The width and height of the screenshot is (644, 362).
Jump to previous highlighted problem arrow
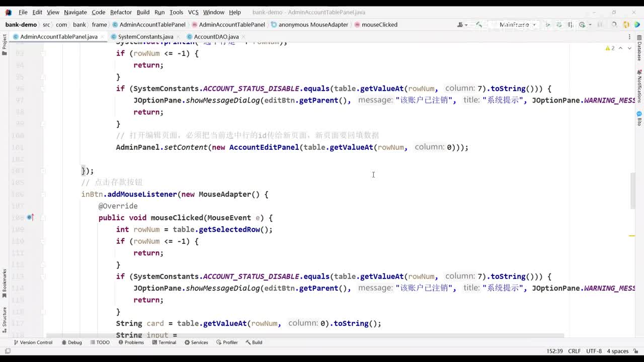[620, 48]
